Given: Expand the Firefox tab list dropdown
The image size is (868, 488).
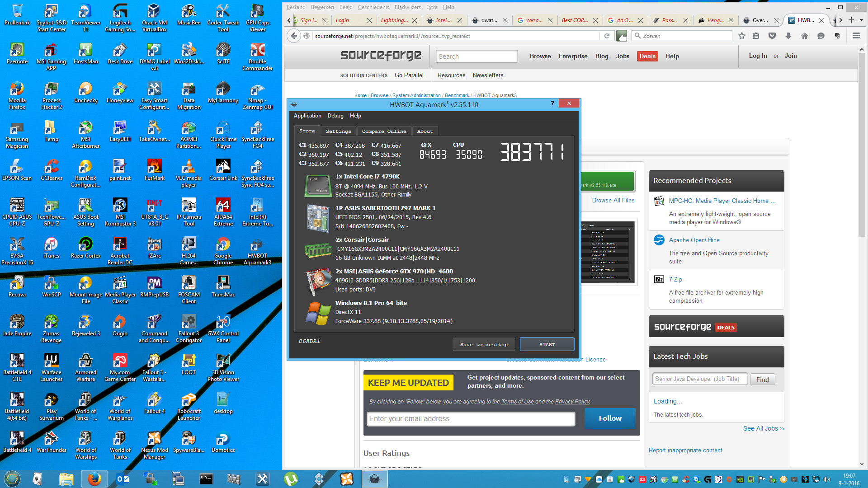Looking at the screenshot, I should [x=861, y=20].
